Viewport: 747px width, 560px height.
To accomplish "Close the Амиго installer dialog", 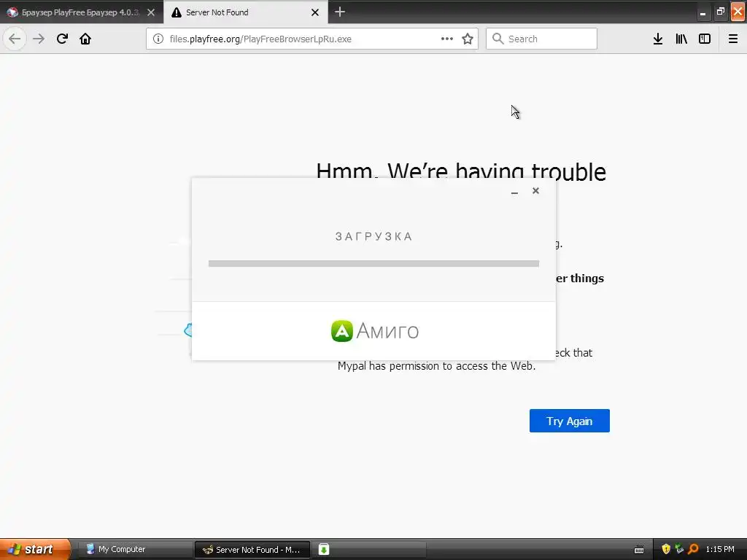I will click(x=535, y=191).
